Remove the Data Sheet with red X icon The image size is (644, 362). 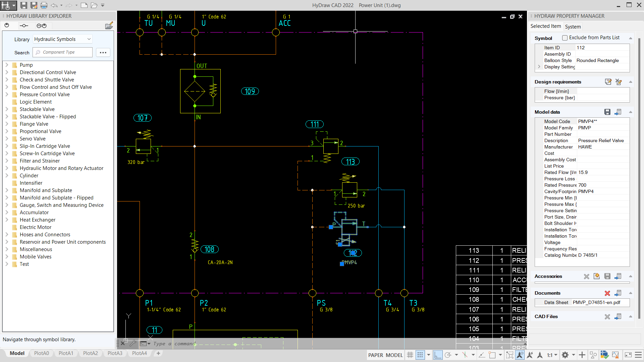tap(607, 293)
